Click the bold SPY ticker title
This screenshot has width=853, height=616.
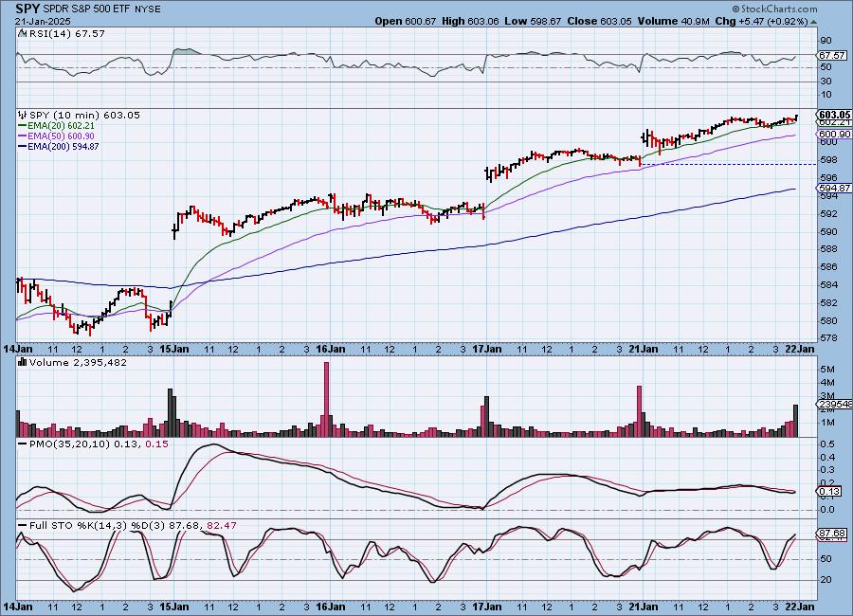pyautogui.click(x=27, y=9)
